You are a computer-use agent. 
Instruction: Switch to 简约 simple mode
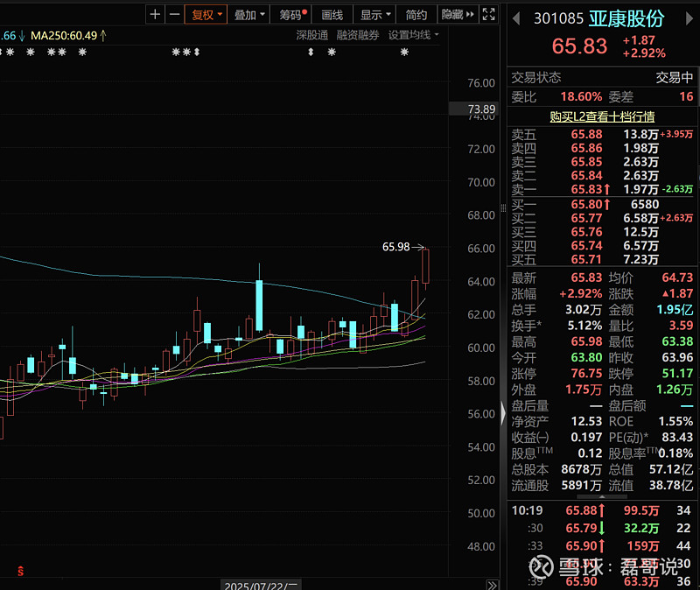416,15
